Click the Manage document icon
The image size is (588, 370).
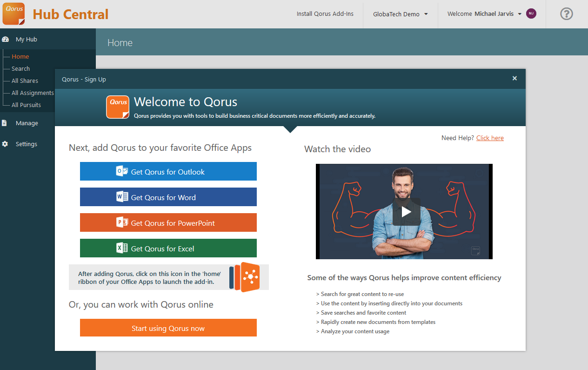[5, 123]
